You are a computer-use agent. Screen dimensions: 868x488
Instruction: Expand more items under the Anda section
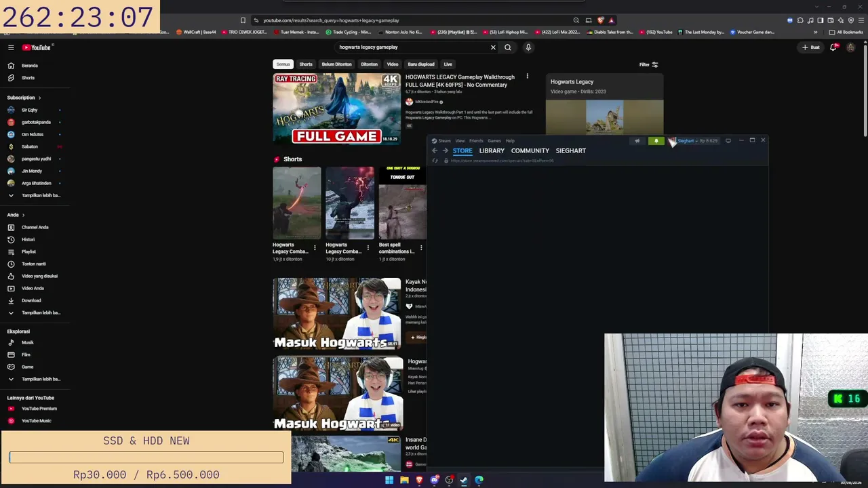[x=41, y=312]
